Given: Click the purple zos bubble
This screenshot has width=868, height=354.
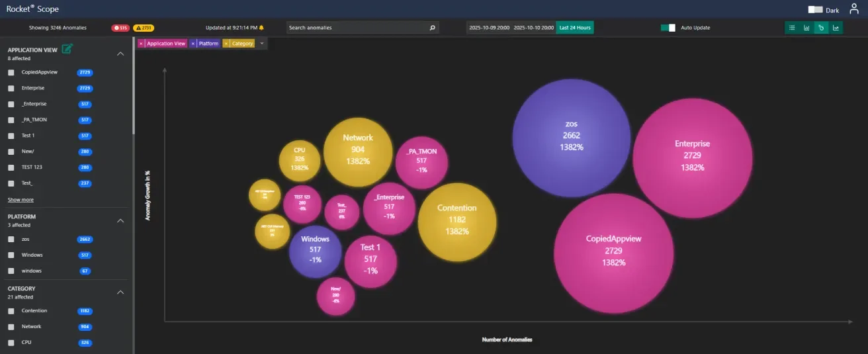Looking at the screenshot, I should point(571,138).
